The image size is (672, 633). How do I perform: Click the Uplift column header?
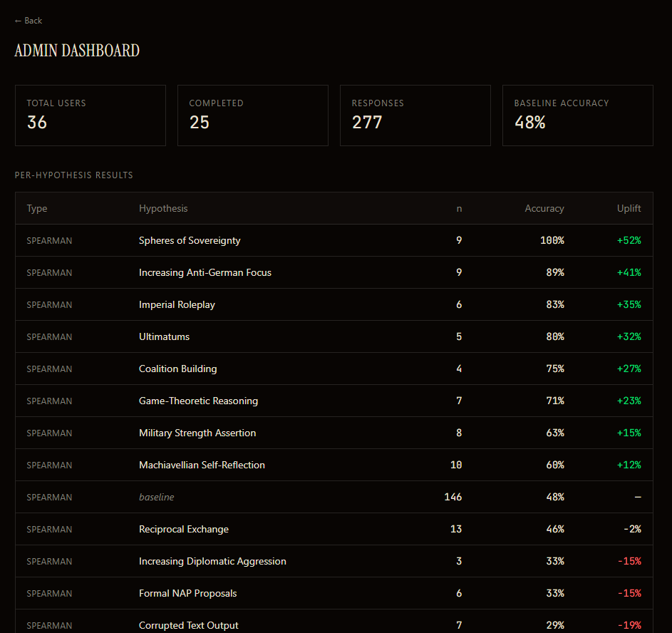pyautogui.click(x=629, y=208)
